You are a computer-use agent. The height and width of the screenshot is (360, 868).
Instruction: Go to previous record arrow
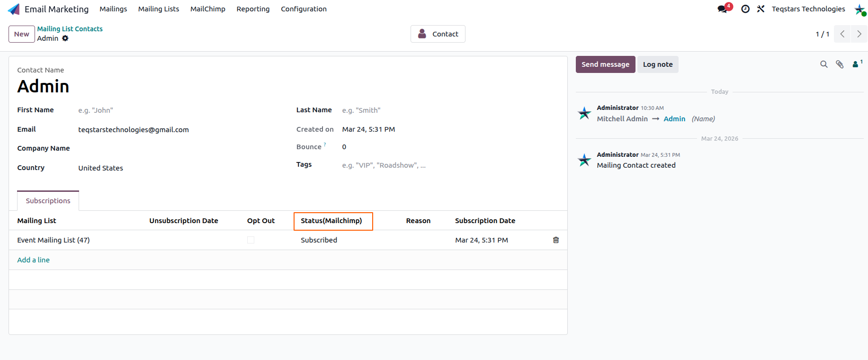[x=842, y=34]
